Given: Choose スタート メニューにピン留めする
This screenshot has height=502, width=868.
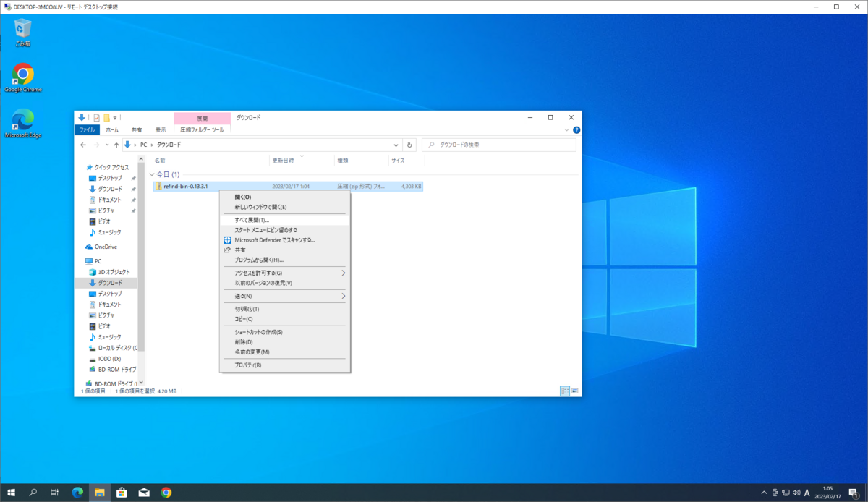Looking at the screenshot, I should coord(285,230).
